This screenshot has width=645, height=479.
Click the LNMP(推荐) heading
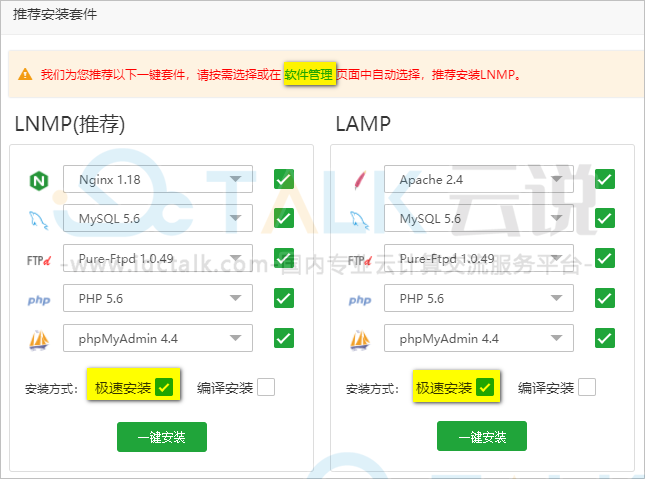point(70,124)
